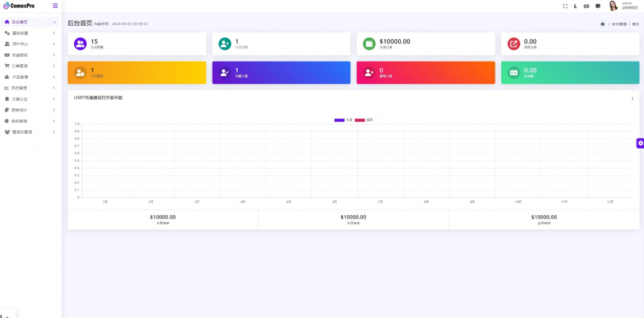Viewport: 644px width, 318px height.
Task: Click the gears icon beside 基础设置
Action: click(x=7, y=33)
